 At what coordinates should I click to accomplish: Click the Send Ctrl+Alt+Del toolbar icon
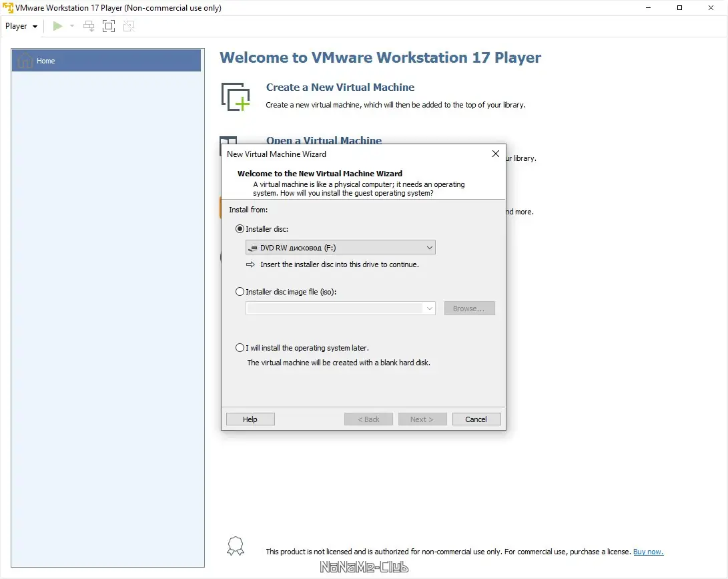(x=89, y=26)
